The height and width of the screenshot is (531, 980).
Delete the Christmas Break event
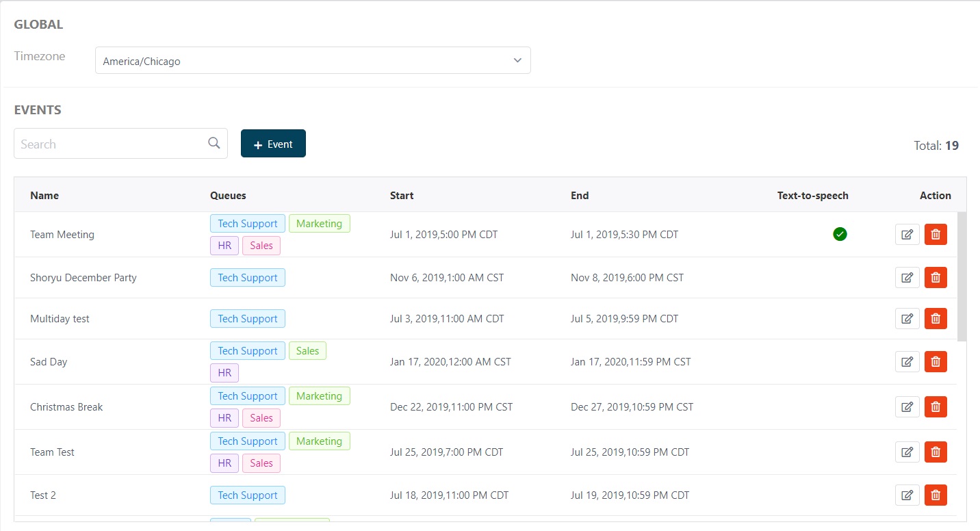[x=936, y=407]
